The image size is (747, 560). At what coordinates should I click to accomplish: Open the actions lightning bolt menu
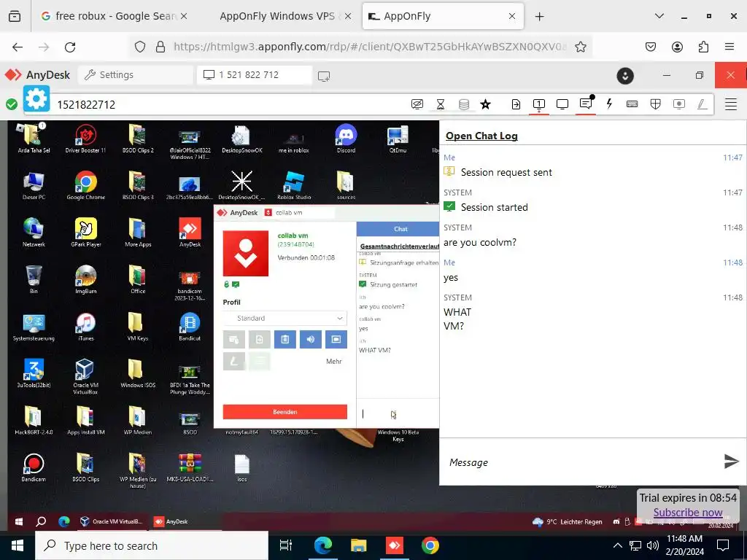pyautogui.click(x=609, y=104)
